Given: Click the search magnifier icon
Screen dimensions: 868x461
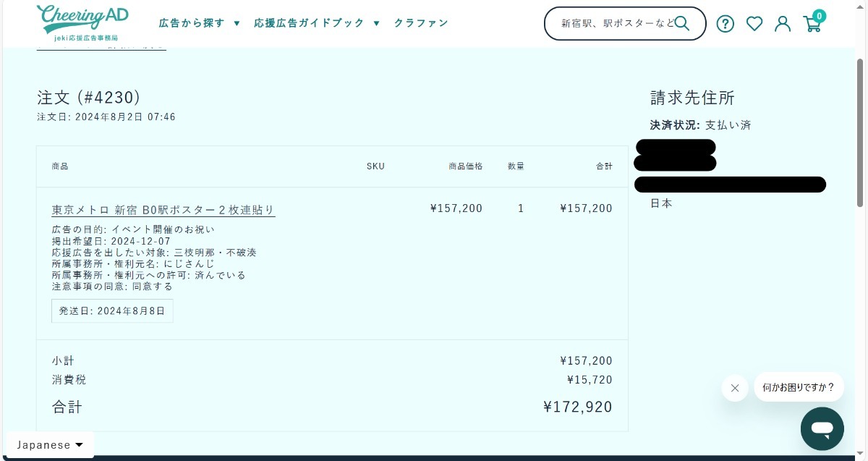Looking at the screenshot, I should [x=682, y=23].
